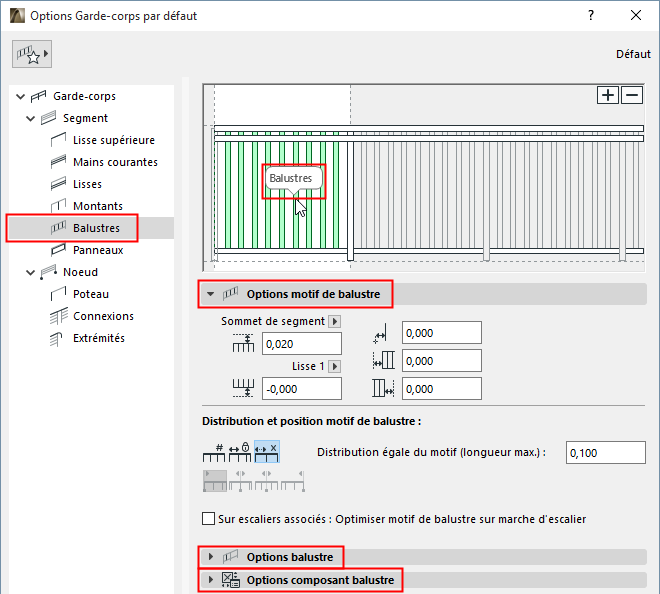Collapse the Noeud tree node
660x594 pixels.
[30, 272]
